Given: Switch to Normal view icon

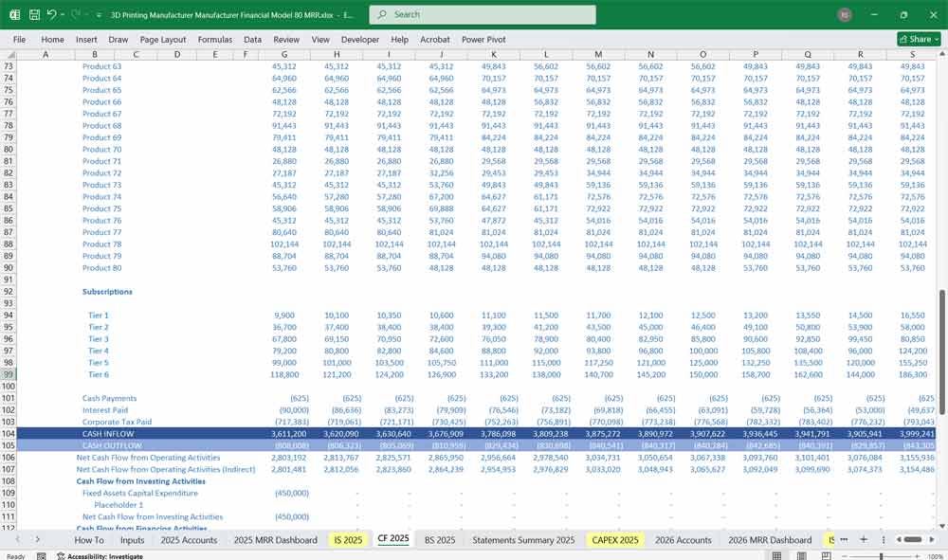Looking at the screenshot, I should tap(777, 556).
